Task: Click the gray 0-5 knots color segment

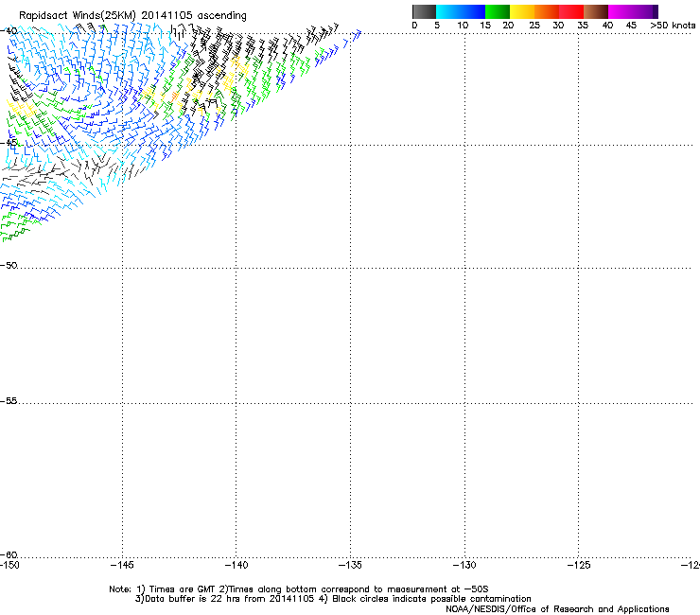Action: (424, 11)
